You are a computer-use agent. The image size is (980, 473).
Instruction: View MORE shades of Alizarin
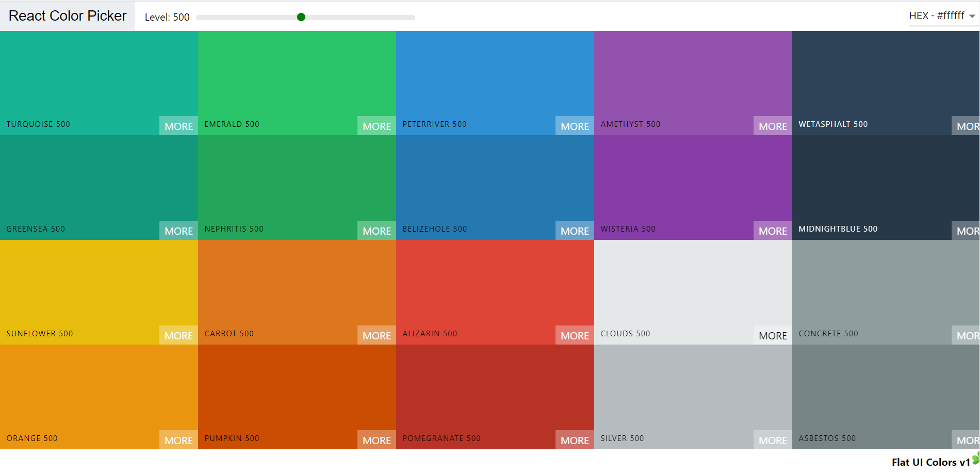point(575,335)
